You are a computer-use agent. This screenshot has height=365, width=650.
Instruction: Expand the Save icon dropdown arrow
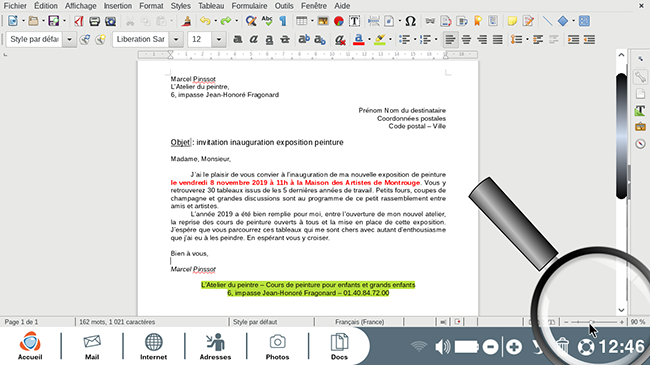[64, 21]
